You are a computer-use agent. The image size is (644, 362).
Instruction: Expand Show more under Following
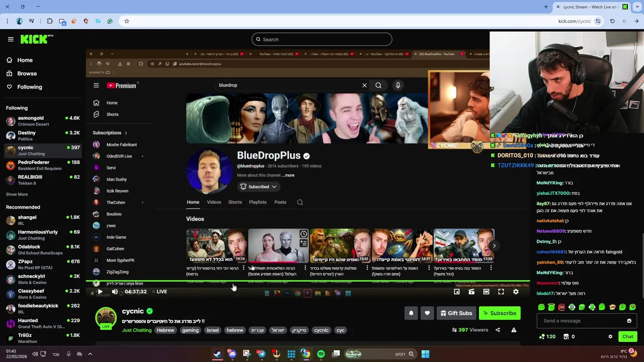pos(17,194)
